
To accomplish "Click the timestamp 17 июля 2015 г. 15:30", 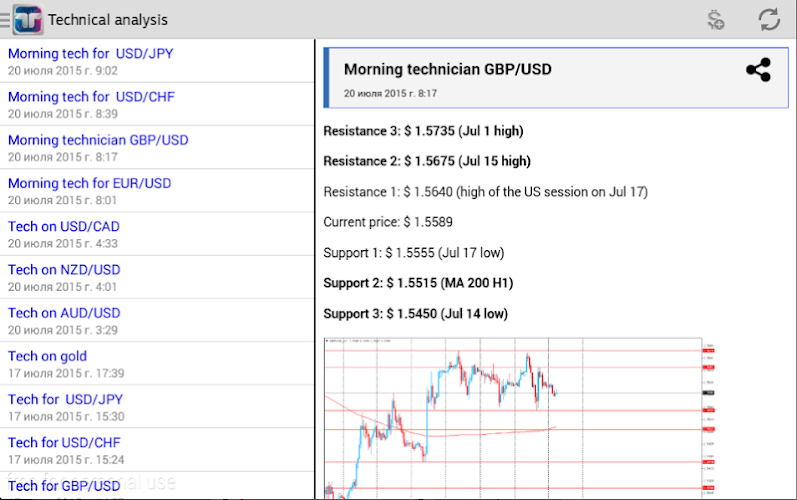I will pos(66,416).
